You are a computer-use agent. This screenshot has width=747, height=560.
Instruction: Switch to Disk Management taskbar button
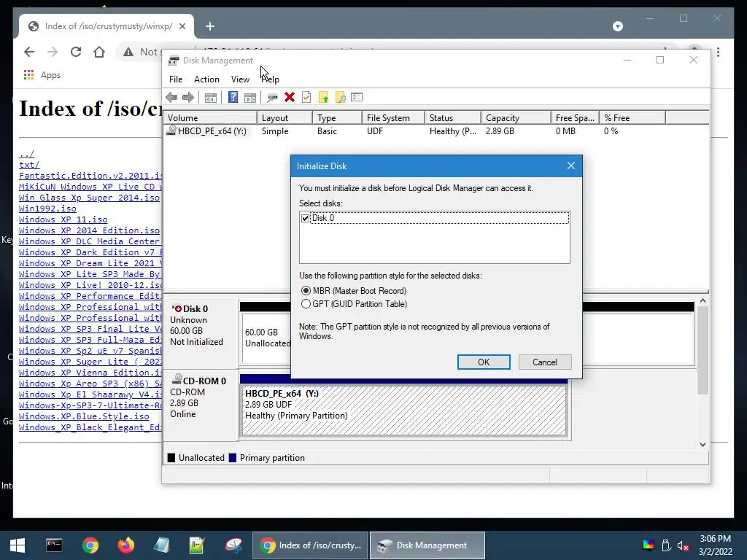pyautogui.click(x=427, y=545)
